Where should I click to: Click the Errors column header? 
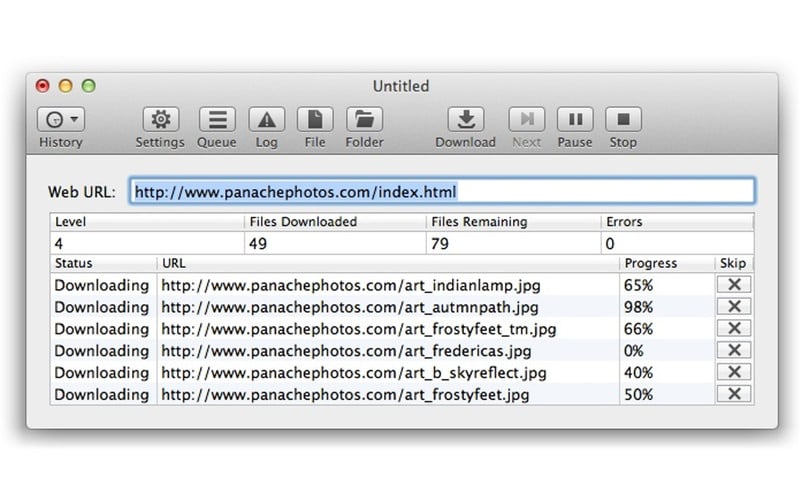click(x=677, y=222)
